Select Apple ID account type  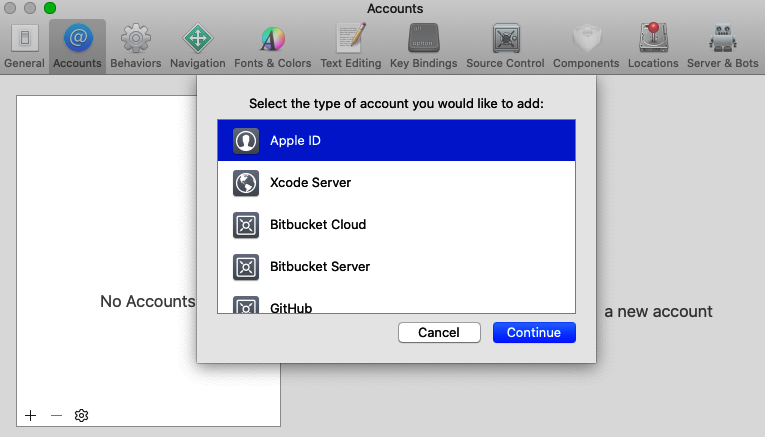tap(396, 140)
